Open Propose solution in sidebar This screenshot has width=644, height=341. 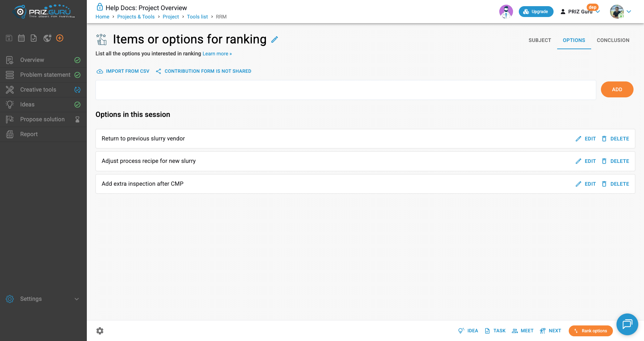tap(43, 119)
